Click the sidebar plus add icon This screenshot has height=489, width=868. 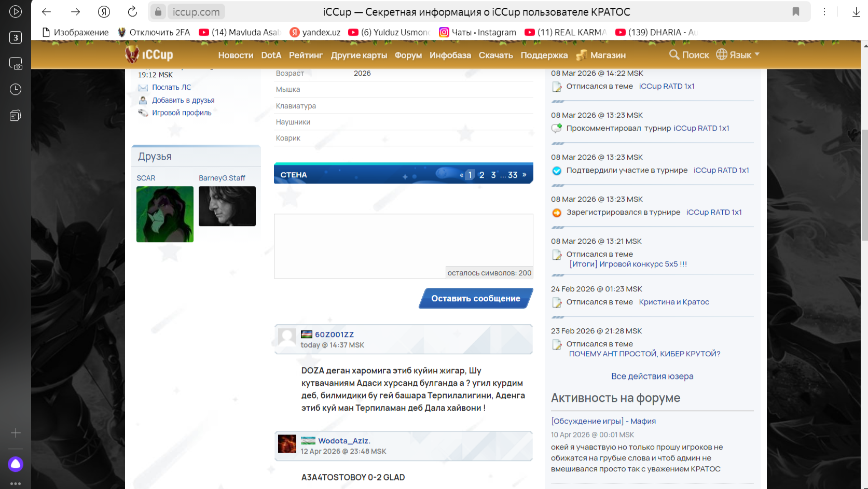[16, 432]
